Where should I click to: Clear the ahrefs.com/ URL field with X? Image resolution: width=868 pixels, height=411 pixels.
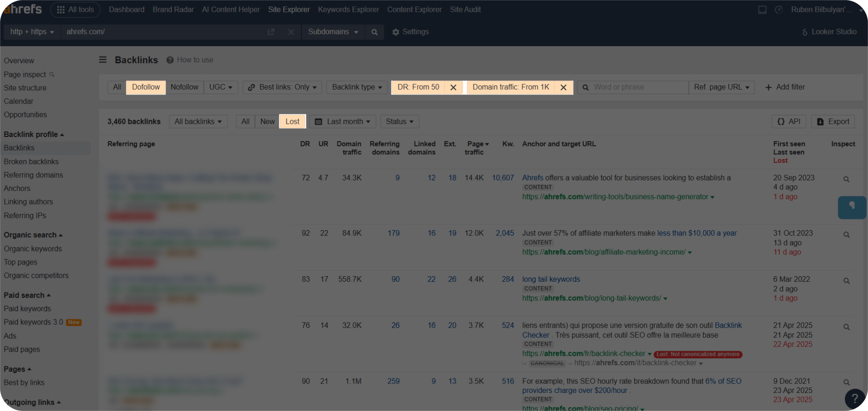coord(291,32)
